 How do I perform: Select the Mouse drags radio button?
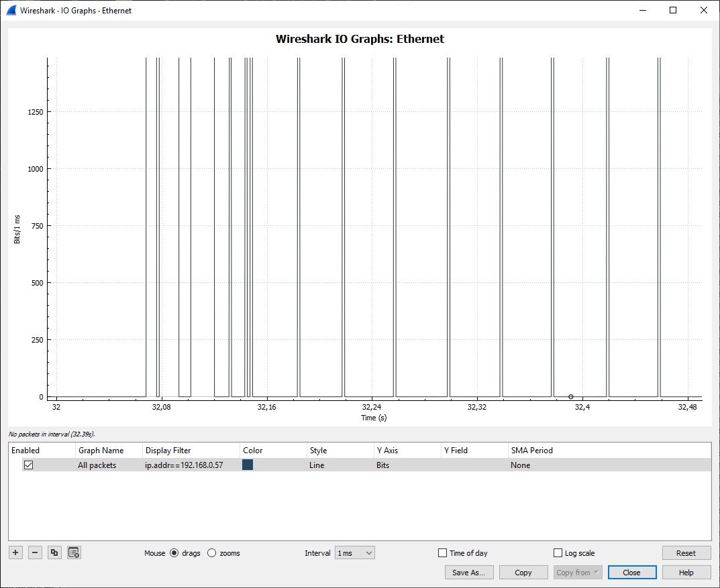click(174, 553)
